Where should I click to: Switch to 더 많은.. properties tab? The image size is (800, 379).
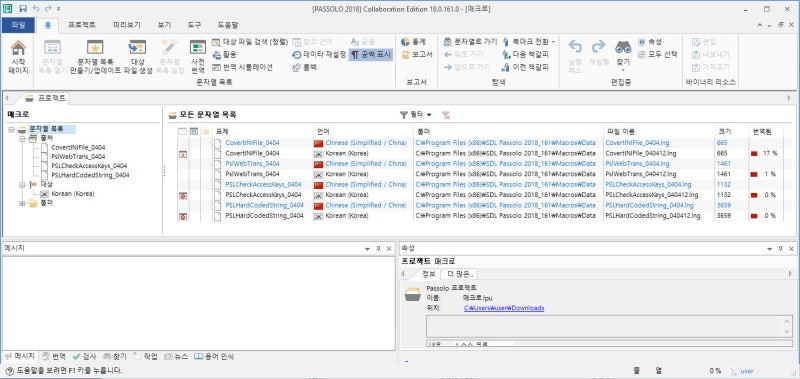[x=460, y=274]
